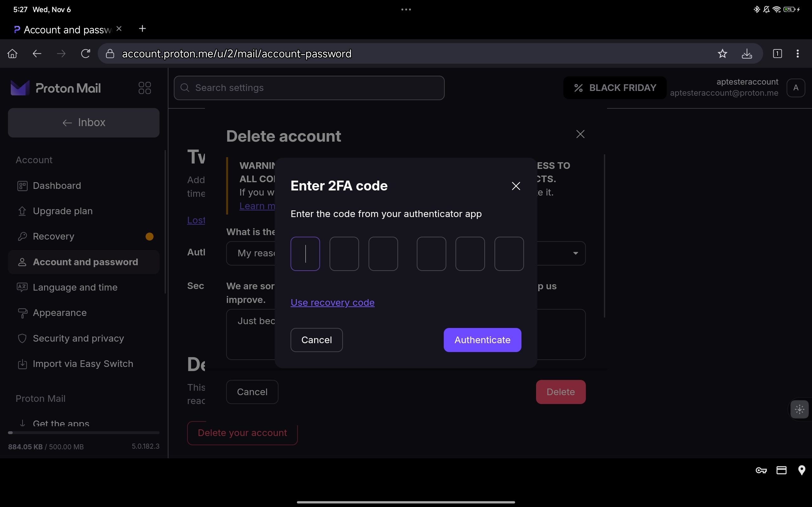Expand the account reason dropdown
Screen dimensions: 812x507
click(575, 253)
